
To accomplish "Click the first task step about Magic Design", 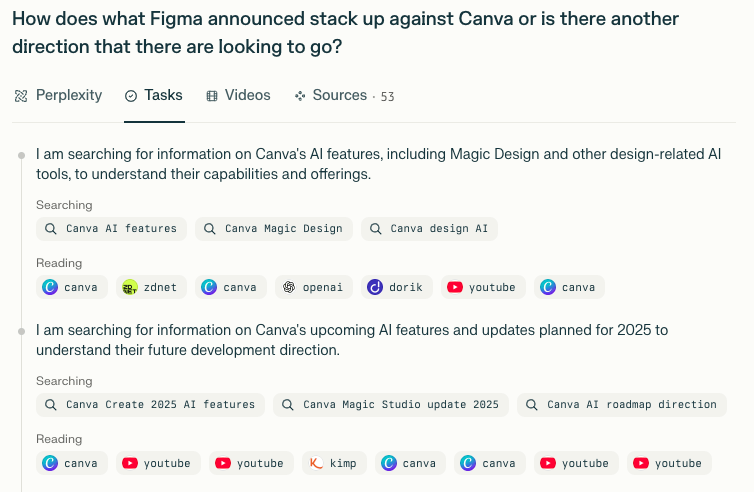I will click(378, 164).
